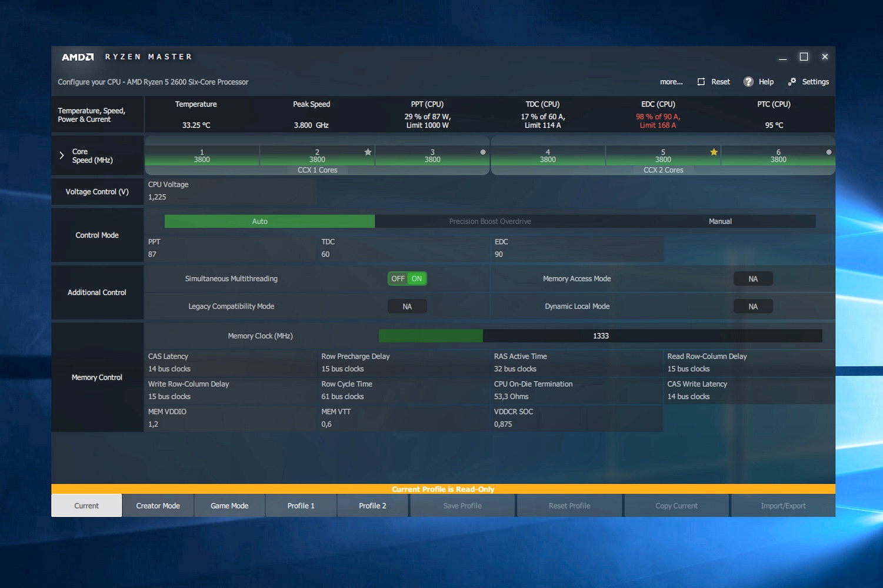Screen dimensions: 883x588
Task: Click Copy Current button
Action: coord(677,506)
